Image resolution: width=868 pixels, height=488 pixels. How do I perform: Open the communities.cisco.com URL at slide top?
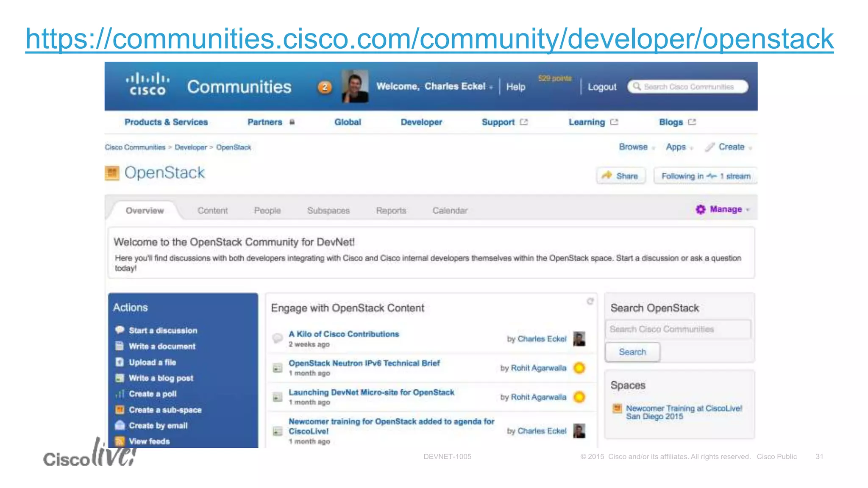click(x=429, y=39)
